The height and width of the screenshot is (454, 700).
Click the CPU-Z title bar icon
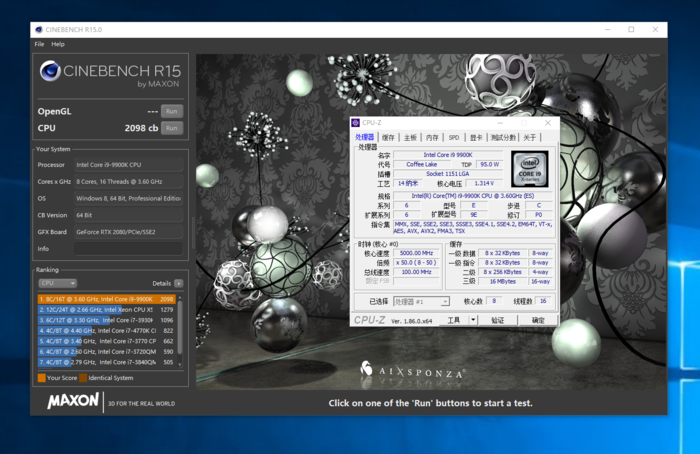(355, 123)
